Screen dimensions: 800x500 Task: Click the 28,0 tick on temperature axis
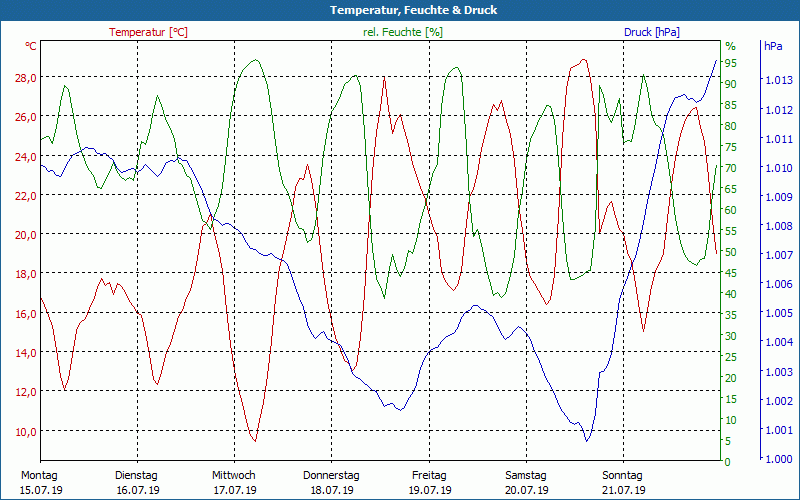tap(25, 78)
